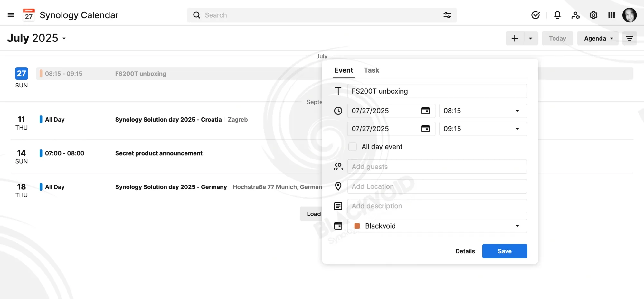The height and width of the screenshot is (299, 644).
Task: Click the 07:00 - 08:00 time label
Action: tap(65, 153)
